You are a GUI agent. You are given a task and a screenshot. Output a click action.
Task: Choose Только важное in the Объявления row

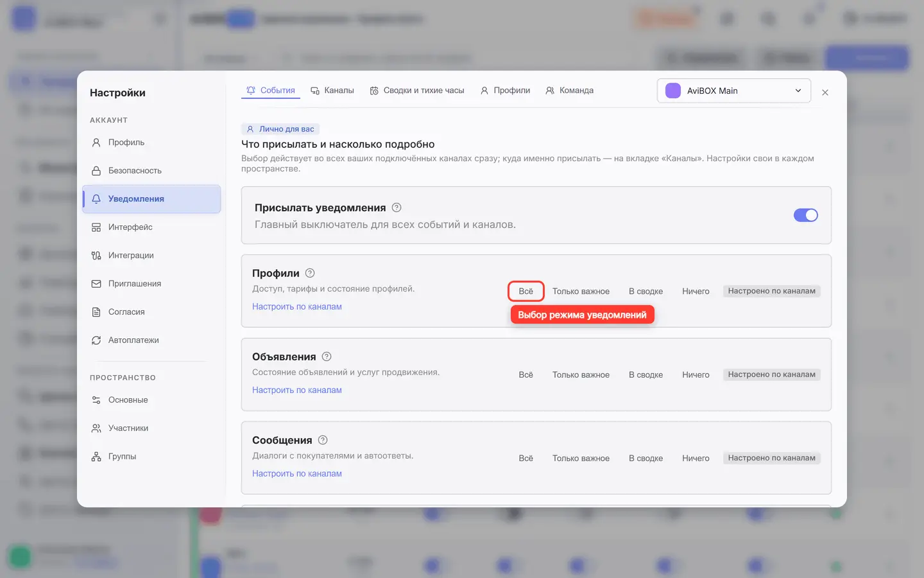(581, 374)
